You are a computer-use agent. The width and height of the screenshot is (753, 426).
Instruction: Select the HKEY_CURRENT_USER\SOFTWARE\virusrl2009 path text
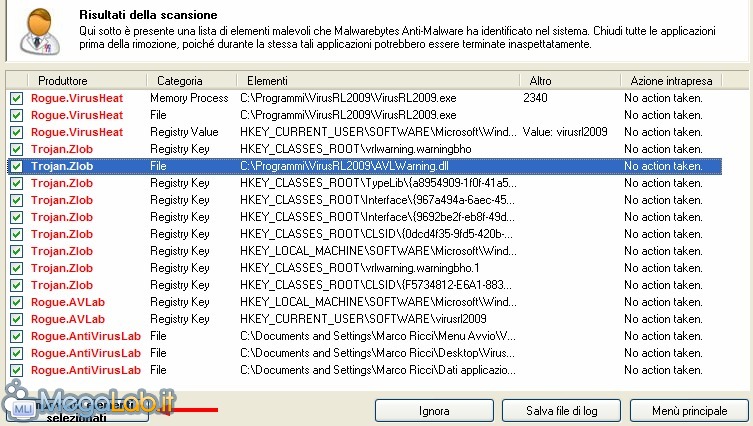363,319
